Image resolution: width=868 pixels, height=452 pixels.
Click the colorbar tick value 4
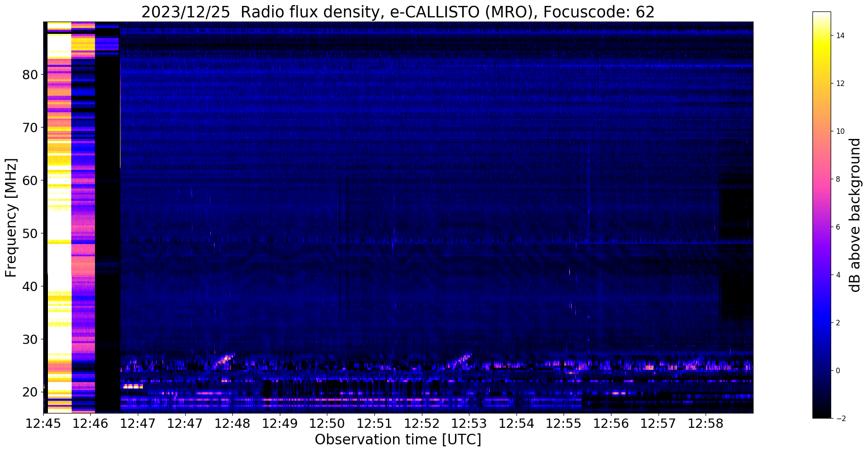pos(837,275)
